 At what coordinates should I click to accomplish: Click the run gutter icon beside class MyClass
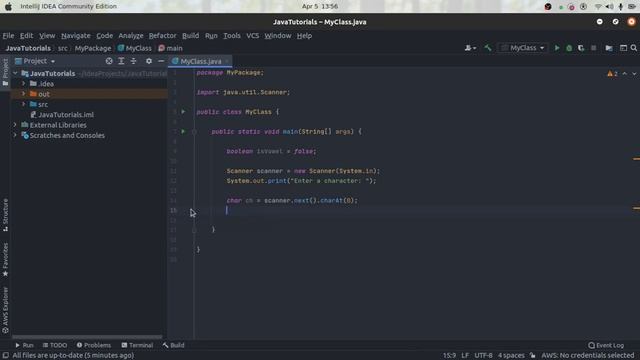coord(183,111)
